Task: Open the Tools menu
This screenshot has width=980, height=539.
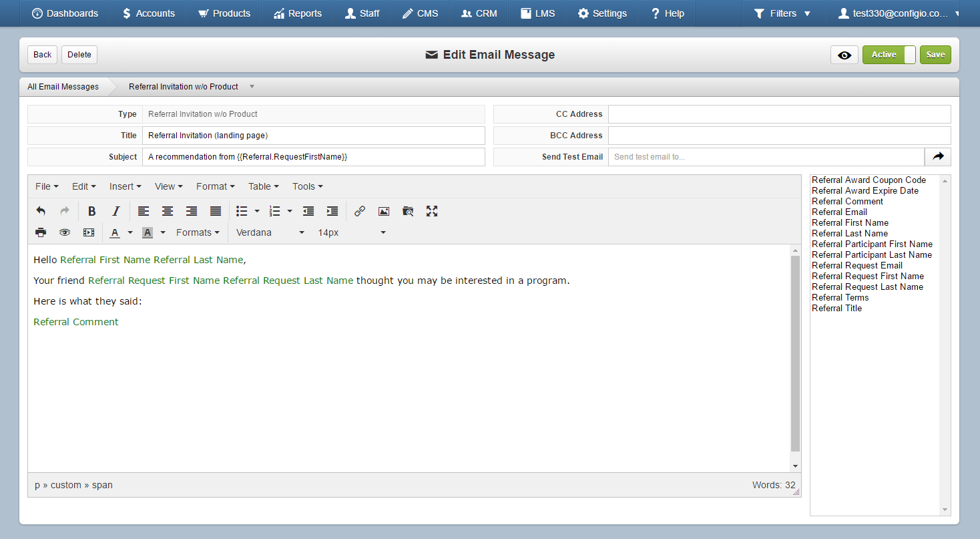Action: coord(308,186)
